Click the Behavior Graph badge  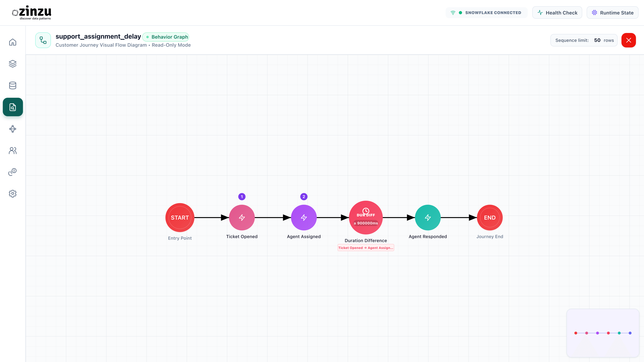[165, 37]
